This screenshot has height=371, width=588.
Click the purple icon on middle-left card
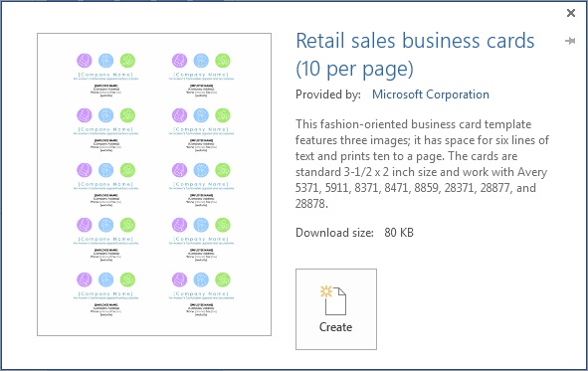pyautogui.click(x=85, y=170)
